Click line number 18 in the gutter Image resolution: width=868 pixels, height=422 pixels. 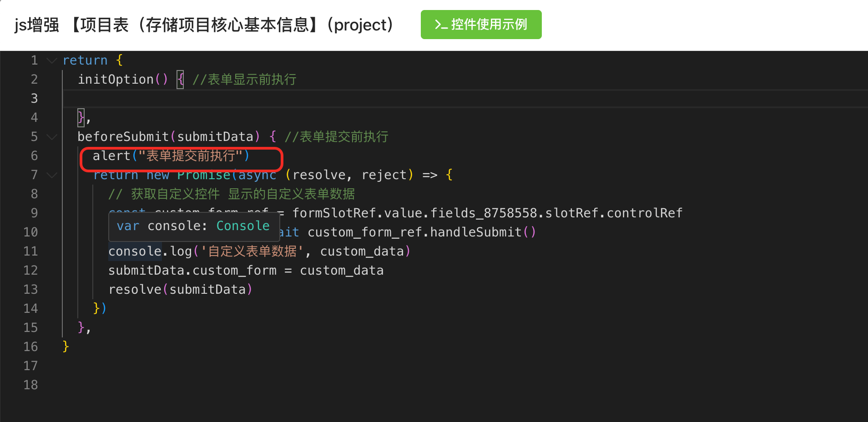tap(30, 385)
